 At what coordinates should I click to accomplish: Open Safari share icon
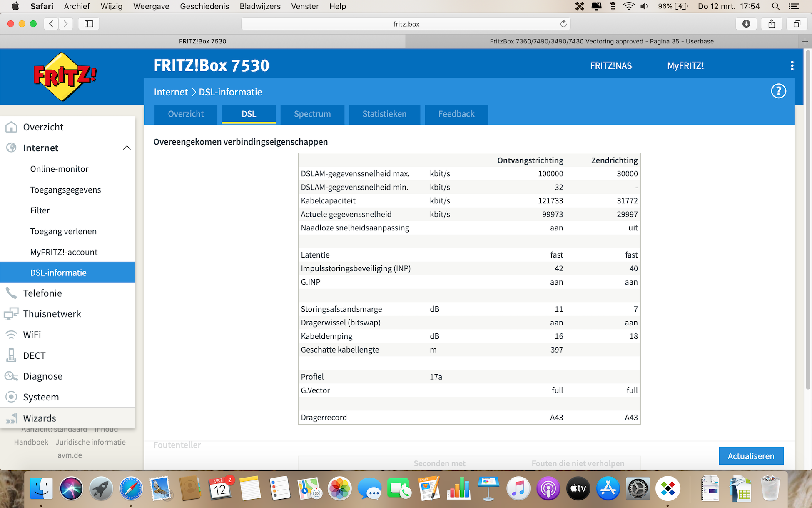click(x=771, y=24)
